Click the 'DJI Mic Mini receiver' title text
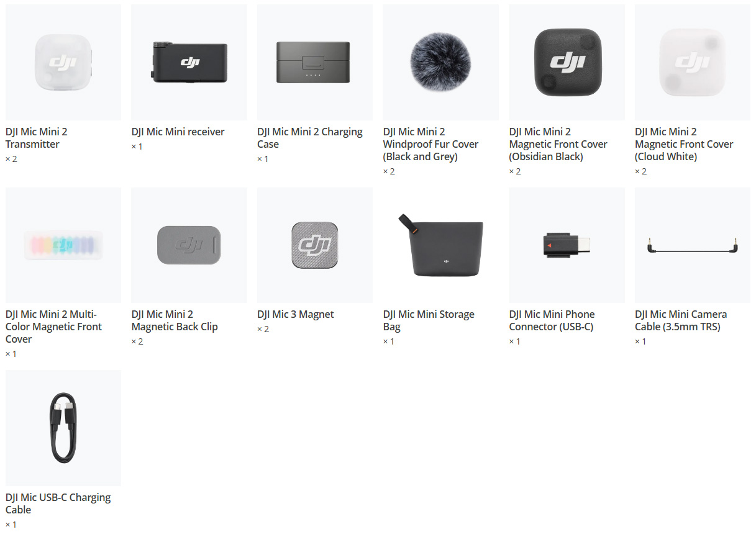This screenshot has height=537, width=756. pyautogui.click(x=178, y=132)
